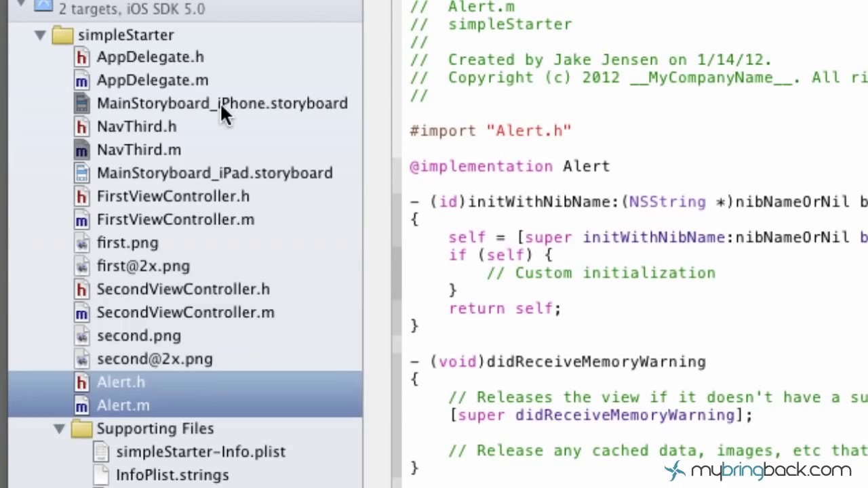Select the Supporting Files group label
This screenshot has width=868, height=488.
click(155, 429)
